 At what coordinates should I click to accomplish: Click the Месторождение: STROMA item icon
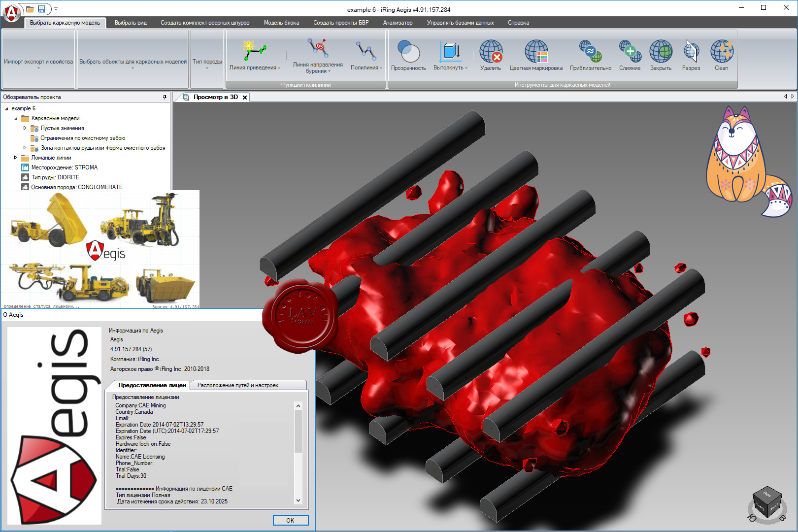25,167
